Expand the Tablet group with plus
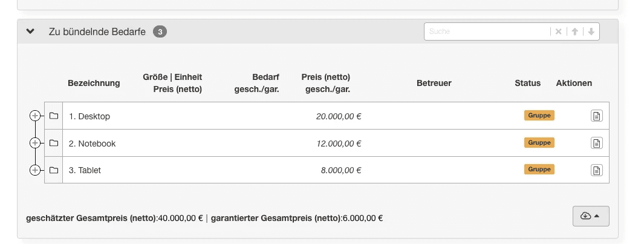644x244 pixels. (35, 170)
